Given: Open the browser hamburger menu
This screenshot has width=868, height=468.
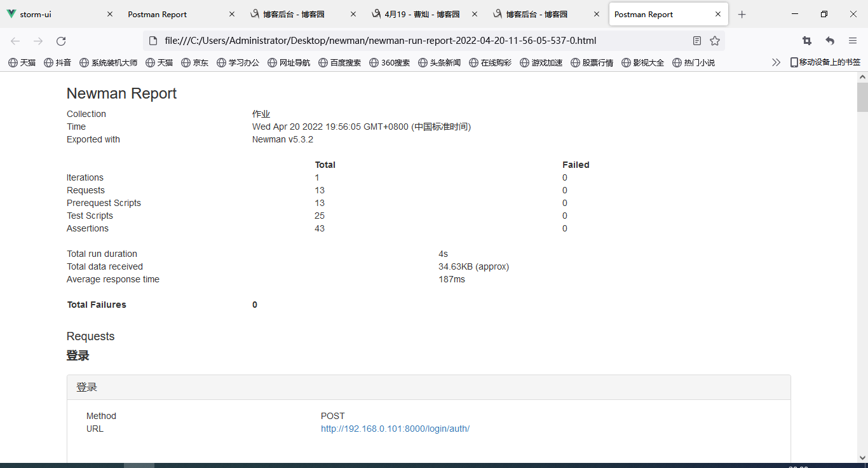Looking at the screenshot, I should tap(853, 41).
